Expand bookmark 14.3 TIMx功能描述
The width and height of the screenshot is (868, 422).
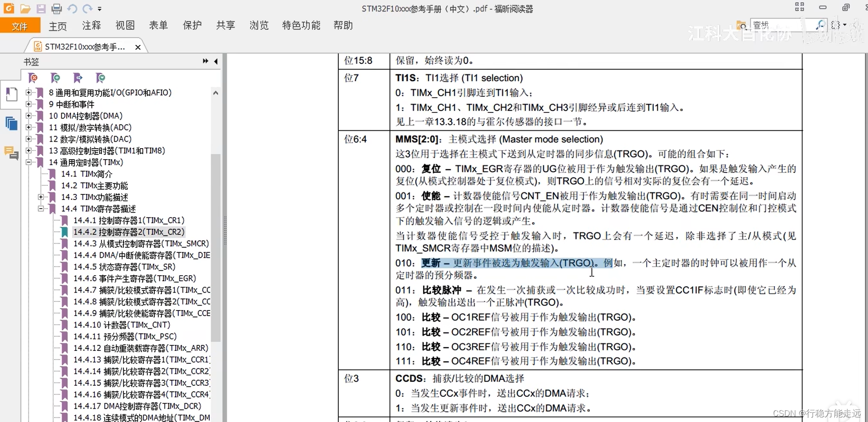coord(41,197)
